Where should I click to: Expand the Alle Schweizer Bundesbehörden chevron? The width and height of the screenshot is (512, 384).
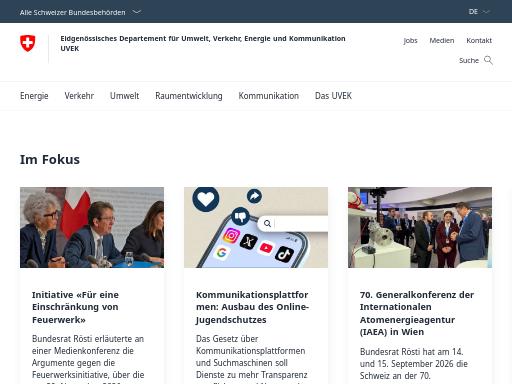point(137,12)
